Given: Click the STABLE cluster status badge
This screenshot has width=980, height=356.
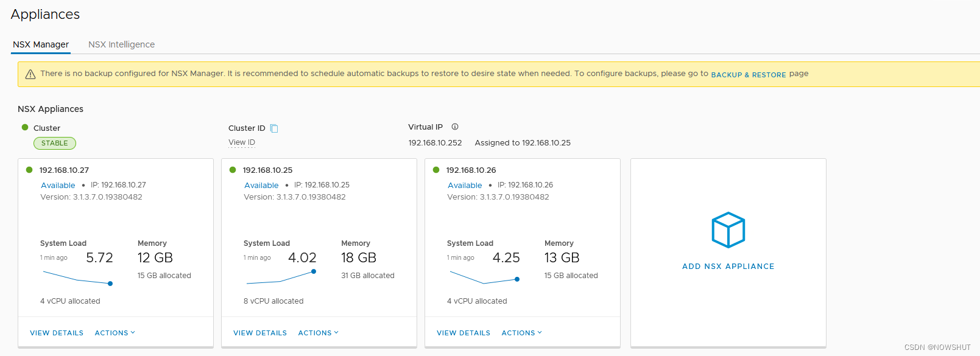Looking at the screenshot, I should (x=55, y=143).
